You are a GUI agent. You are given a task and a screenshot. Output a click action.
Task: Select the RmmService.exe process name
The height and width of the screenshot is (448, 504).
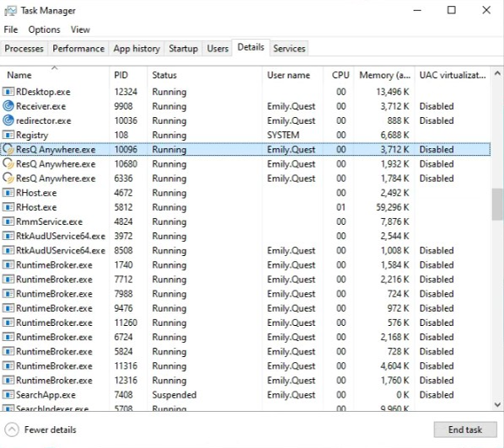(49, 222)
